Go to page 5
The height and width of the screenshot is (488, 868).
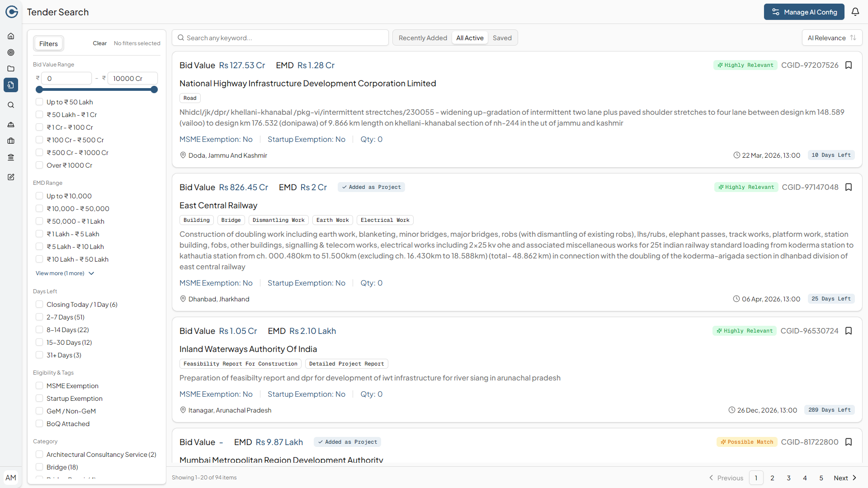tap(821, 478)
